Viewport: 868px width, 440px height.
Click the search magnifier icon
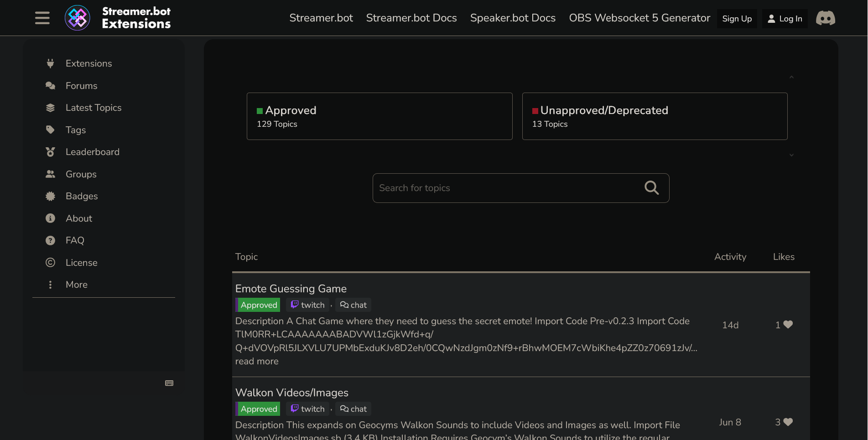click(x=651, y=187)
